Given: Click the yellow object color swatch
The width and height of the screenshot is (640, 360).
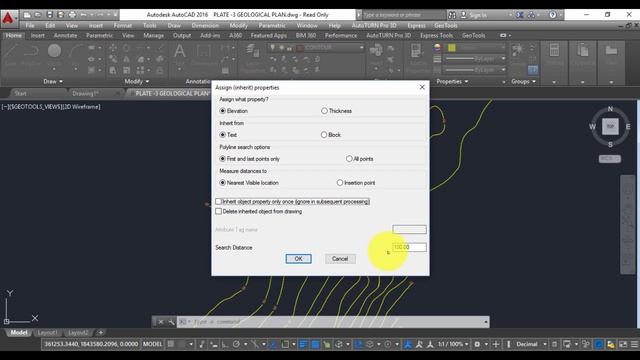Looking at the screenshot, I should 452,48.
